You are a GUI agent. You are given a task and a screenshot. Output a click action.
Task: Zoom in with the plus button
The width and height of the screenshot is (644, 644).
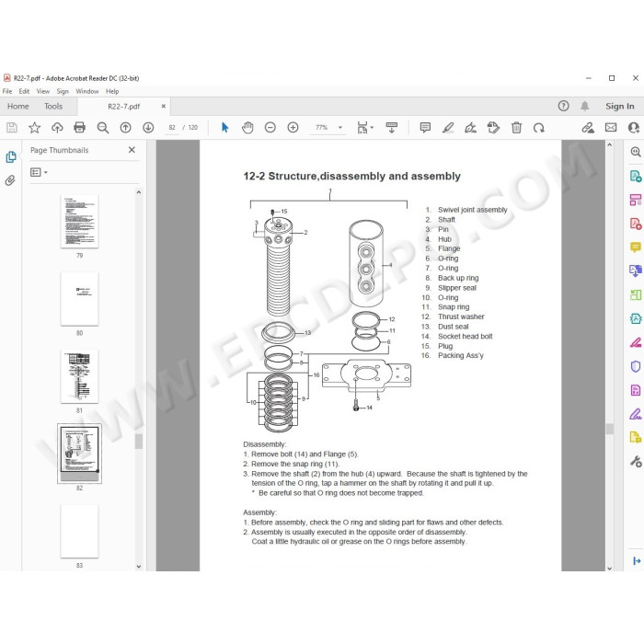point(293,128)
